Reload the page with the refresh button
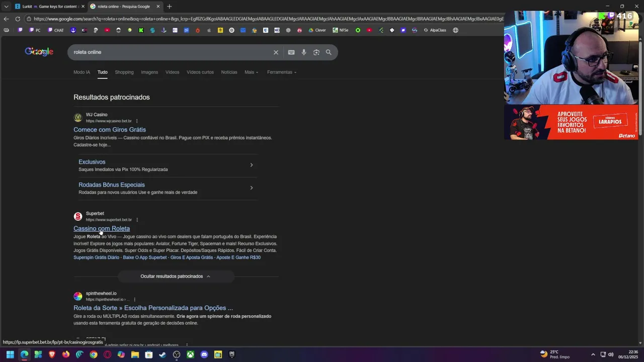Image resolution: width=644 pixels, height=362 pixels. point(18,19)
